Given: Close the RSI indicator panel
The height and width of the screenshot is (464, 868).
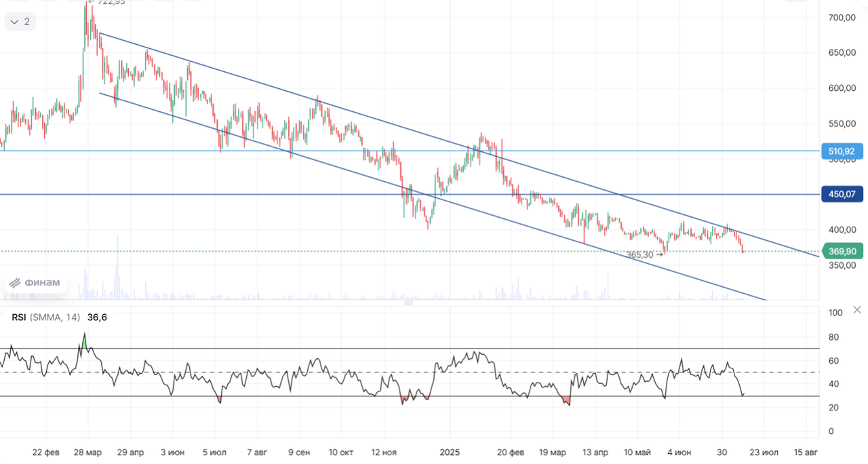Looking at the screenshot, I should pos(857,309).
